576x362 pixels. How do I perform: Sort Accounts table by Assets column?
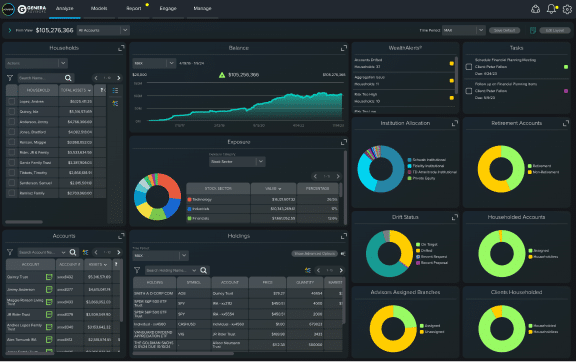[98, 264]
